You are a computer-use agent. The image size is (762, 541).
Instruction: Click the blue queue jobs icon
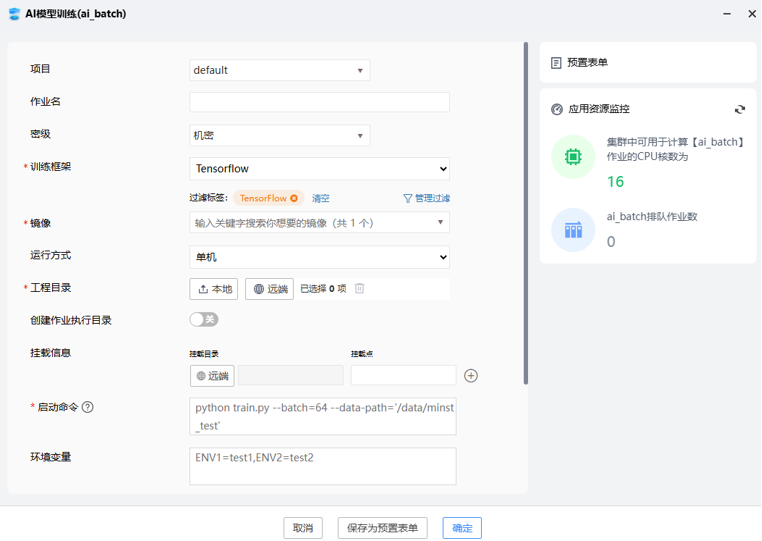(x=573, y=230)
